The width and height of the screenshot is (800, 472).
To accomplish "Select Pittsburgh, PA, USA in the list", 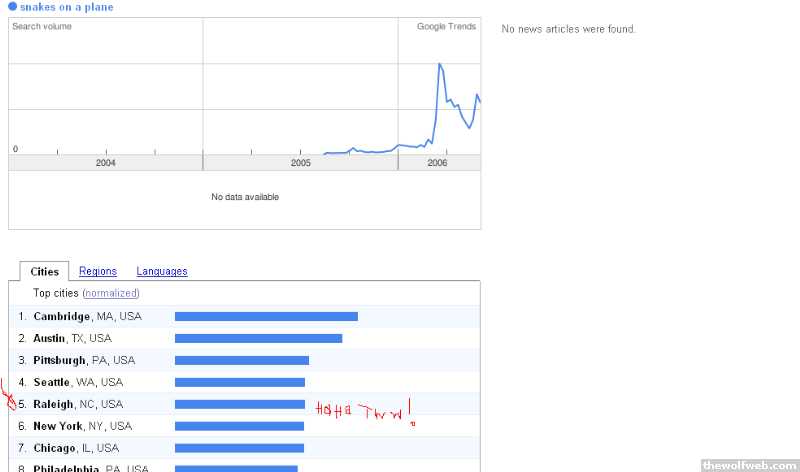I will 84,360.
